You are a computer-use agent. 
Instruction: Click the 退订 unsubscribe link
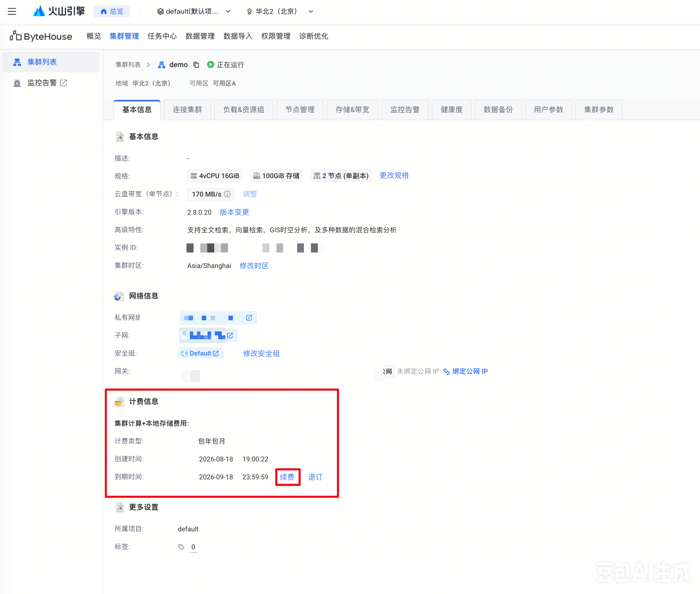click(x=315, y=477)
